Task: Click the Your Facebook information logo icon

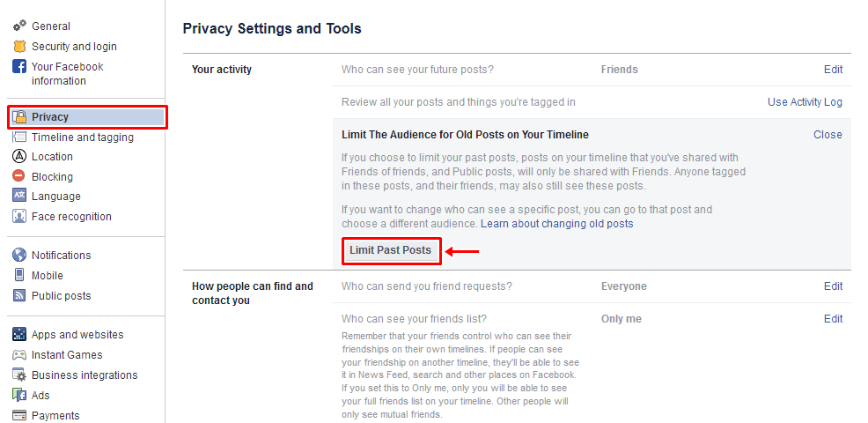Action: point(19,66)
